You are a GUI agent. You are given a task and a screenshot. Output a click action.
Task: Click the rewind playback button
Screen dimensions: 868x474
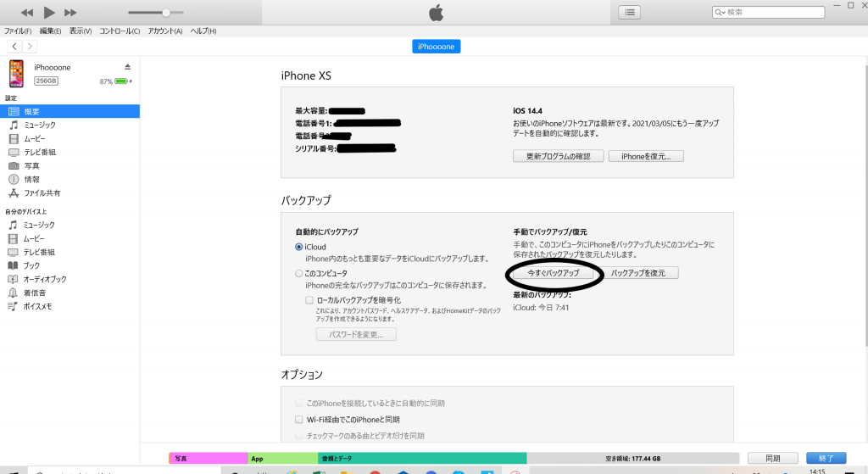pos(26,12)
